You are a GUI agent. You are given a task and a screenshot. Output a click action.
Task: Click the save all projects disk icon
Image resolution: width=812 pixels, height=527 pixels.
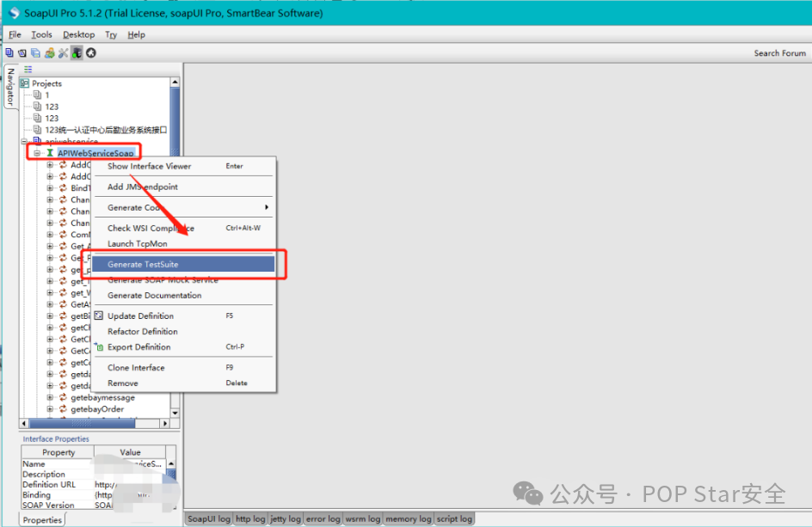tap(36, 52)
